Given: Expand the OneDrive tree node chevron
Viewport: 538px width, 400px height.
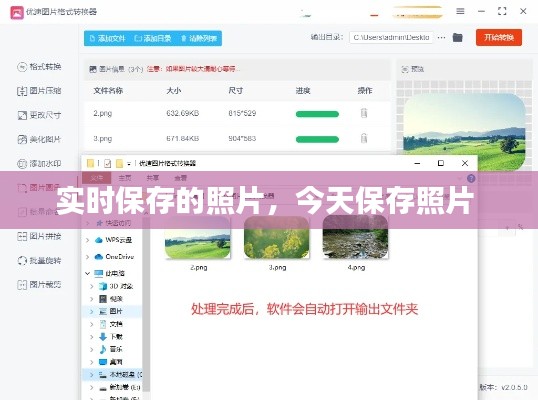Looking at the screenshot, I should pos(87,257).
